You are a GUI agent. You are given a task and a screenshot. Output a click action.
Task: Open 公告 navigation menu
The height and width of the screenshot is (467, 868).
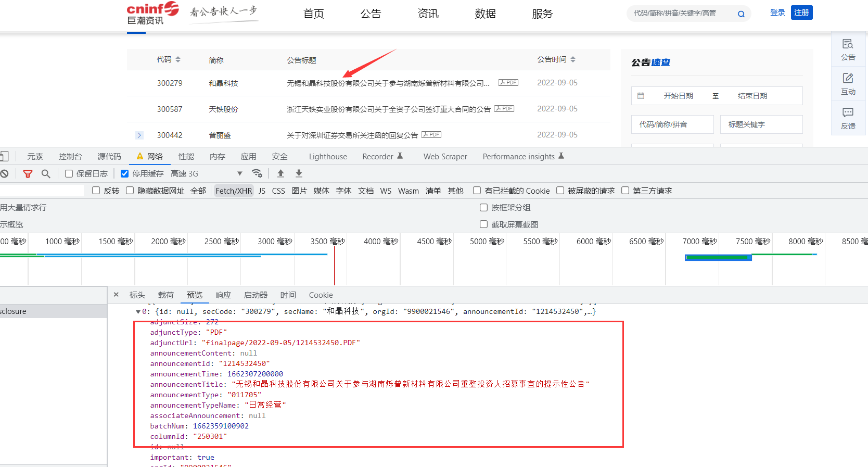click(x=371, y=14)
